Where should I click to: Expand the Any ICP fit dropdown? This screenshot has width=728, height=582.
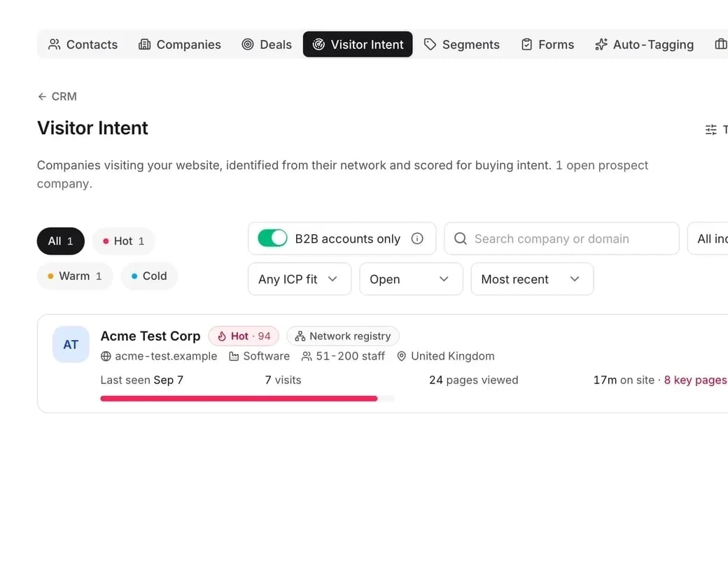tap(300, 279)
